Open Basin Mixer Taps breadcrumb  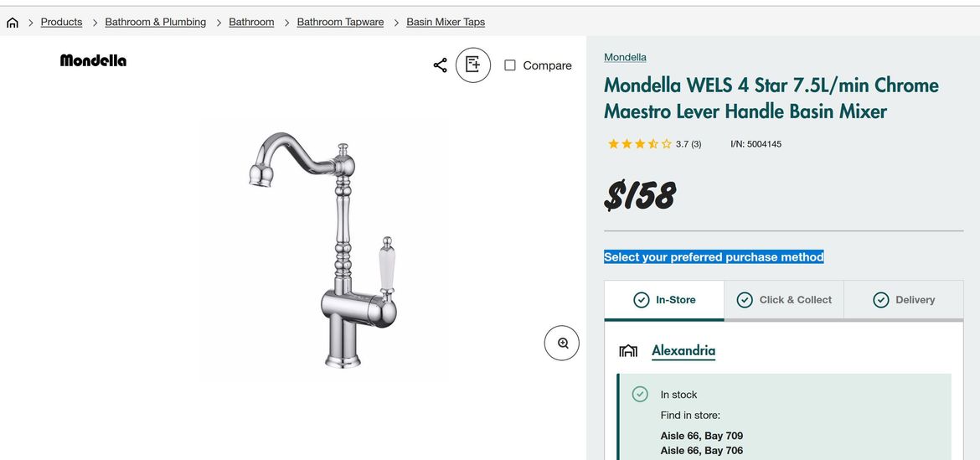pyautogui.click(x=446, y=22)
